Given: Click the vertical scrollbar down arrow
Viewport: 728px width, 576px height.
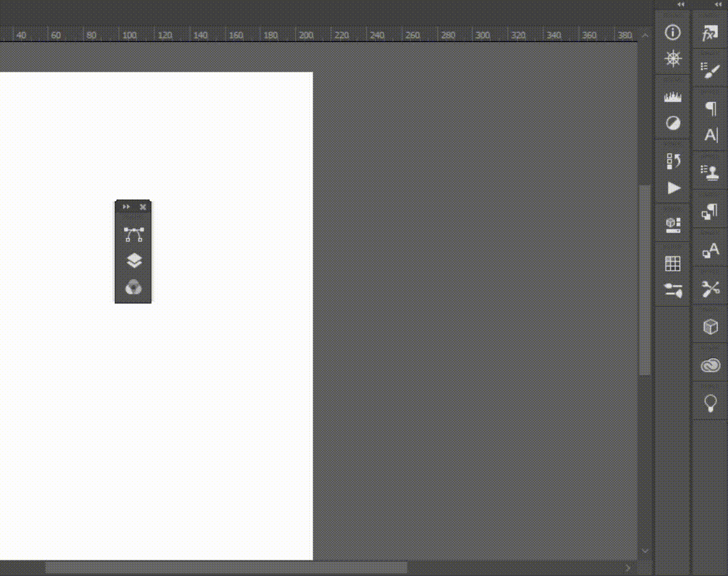Looking at the screenshot, I should 645,551.
